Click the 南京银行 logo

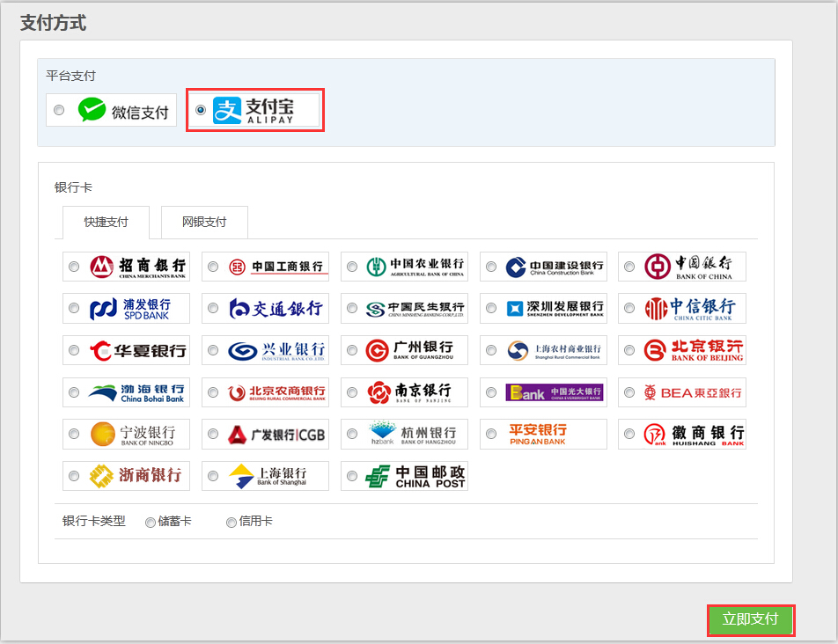[409, 392]
